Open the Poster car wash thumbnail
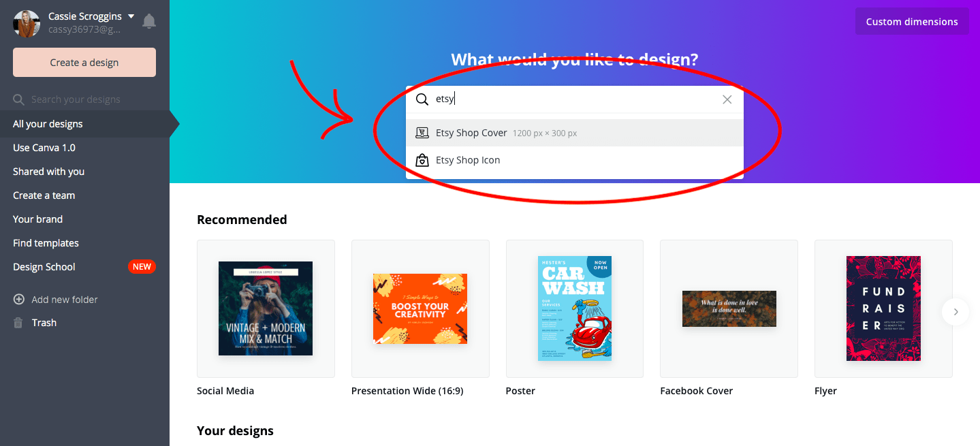 point(575,308)
